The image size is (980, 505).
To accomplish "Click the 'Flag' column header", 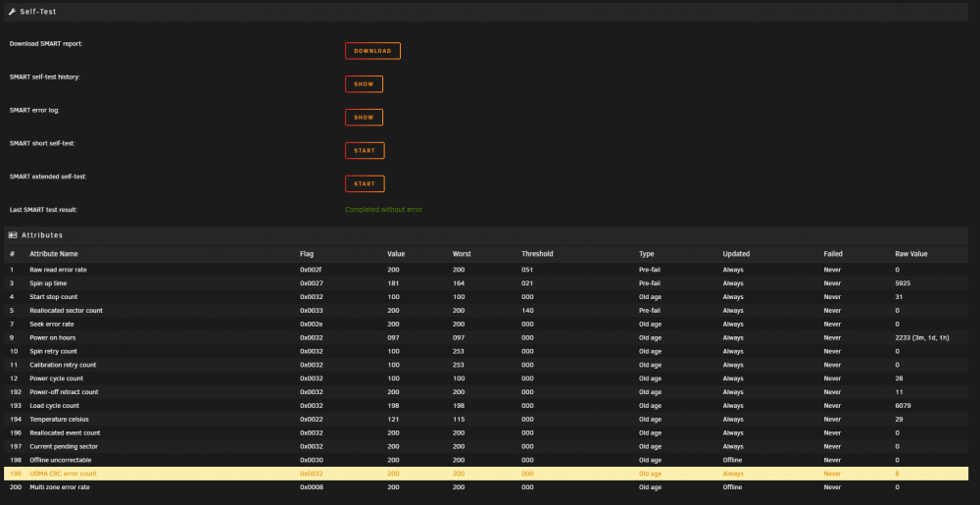I will tap(307, 254).
